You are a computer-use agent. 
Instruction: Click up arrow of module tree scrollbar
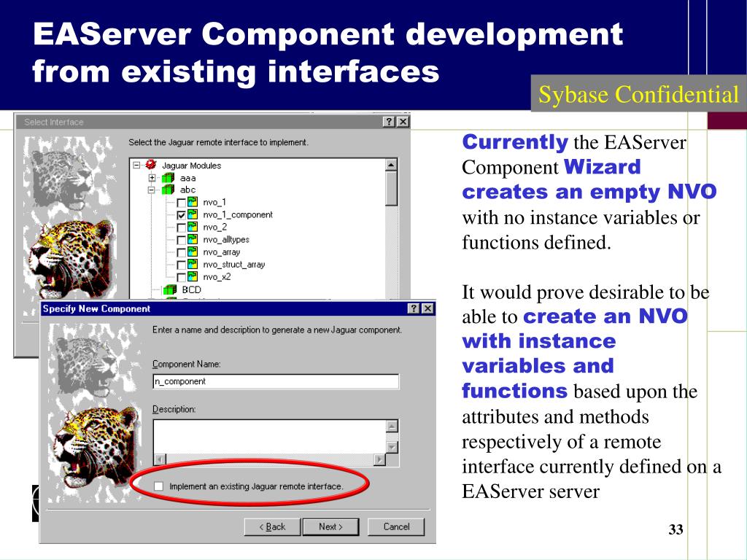click(391, 165)
